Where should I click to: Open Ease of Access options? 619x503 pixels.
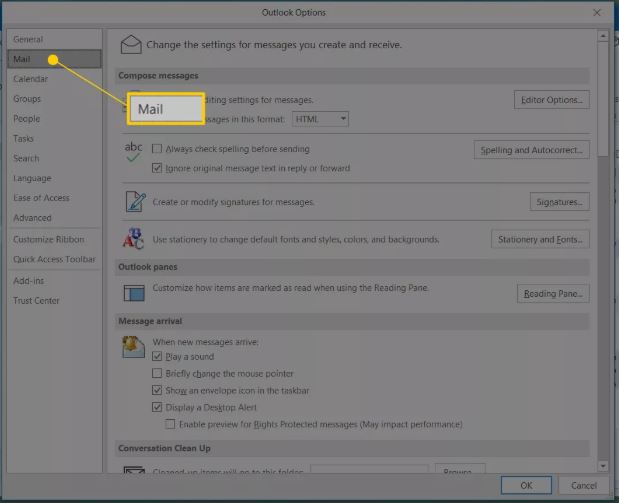54,198
